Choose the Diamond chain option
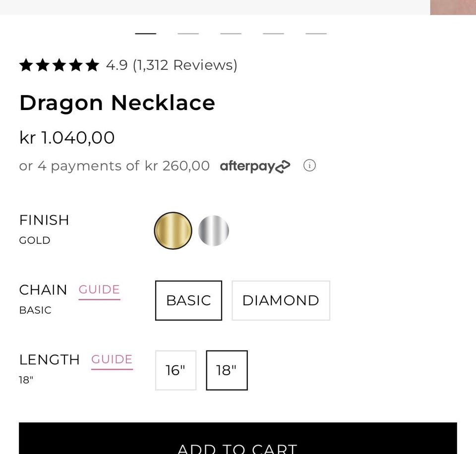 281,300
